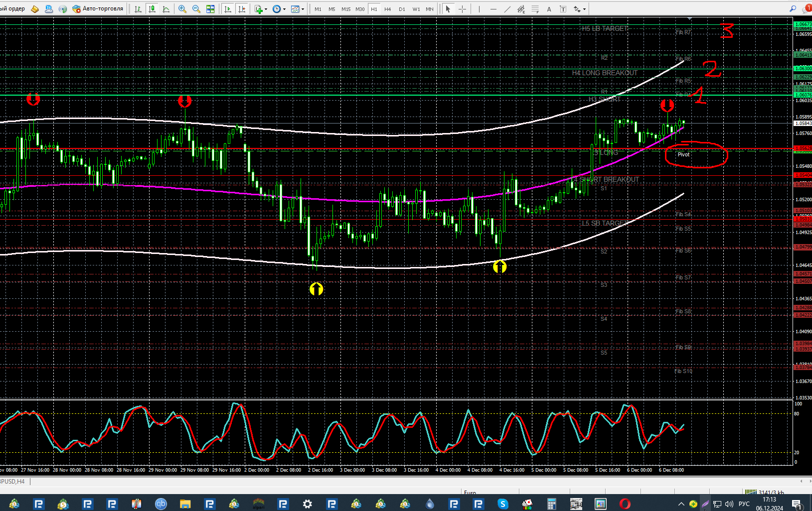Switch the РУС input language
This screenshot has width=812, height=511.
coord(744,504)
